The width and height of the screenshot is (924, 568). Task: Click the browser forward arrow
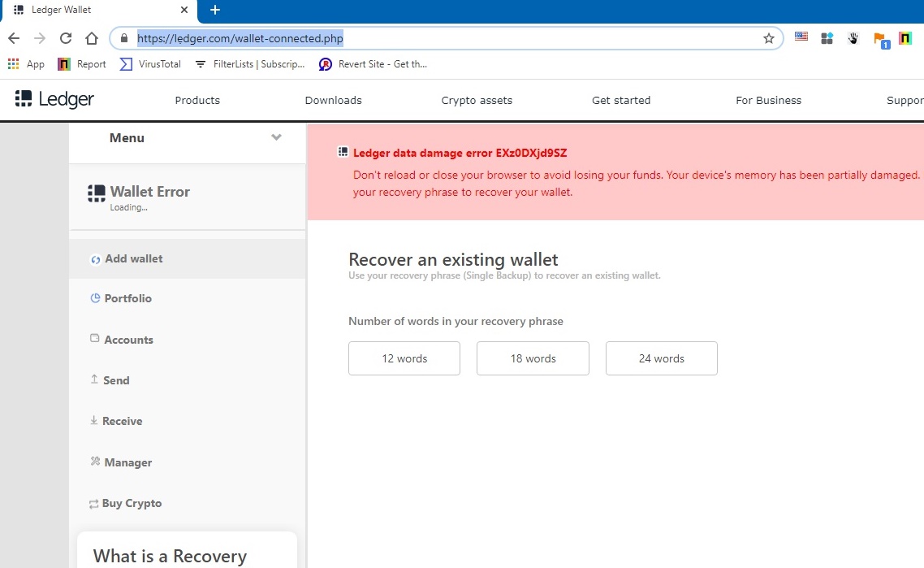40,38
